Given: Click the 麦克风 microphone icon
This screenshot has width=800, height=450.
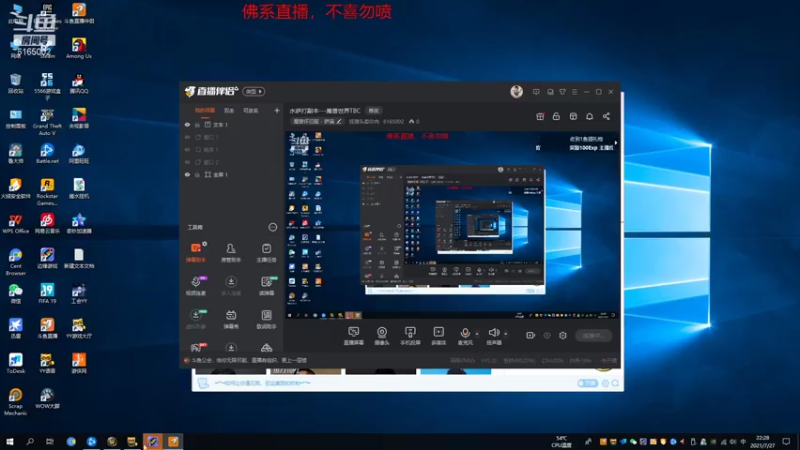Looking at the screenshot, I should (x=465, y=333).
